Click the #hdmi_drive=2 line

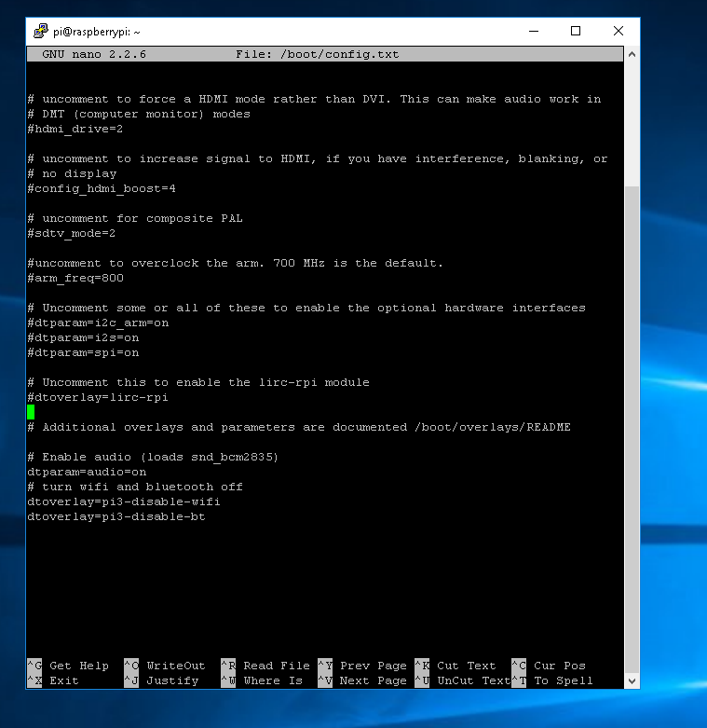75,129
